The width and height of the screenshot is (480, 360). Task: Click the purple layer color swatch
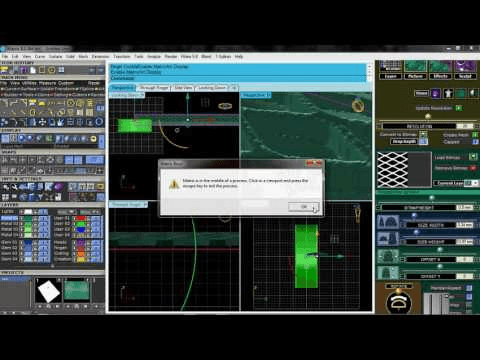pyautogui.click(x=81, y=243)
